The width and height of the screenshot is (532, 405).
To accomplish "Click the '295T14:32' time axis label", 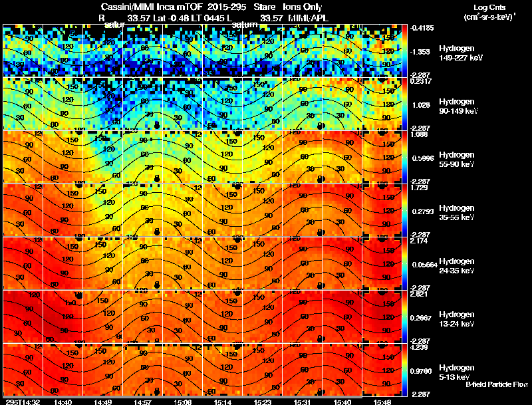I will coord(23,402).
